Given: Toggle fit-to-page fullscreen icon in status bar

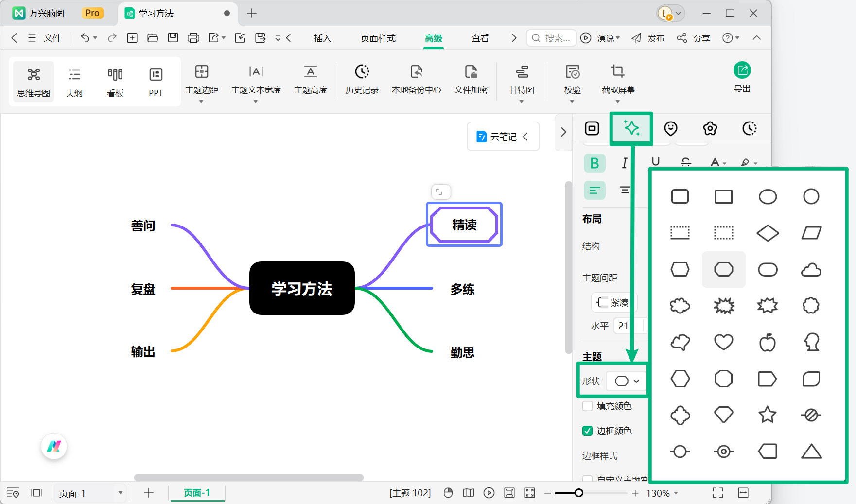Looking at the screenshot, I should (x=718, y=493).
